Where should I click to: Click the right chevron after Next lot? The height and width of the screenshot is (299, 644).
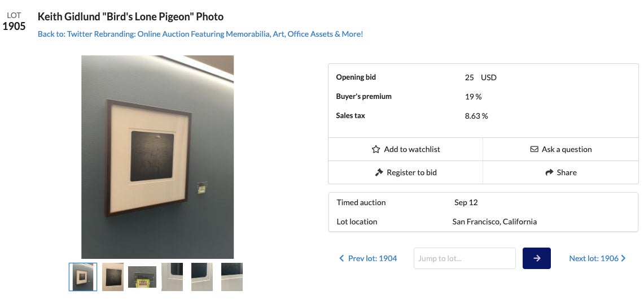623,258
